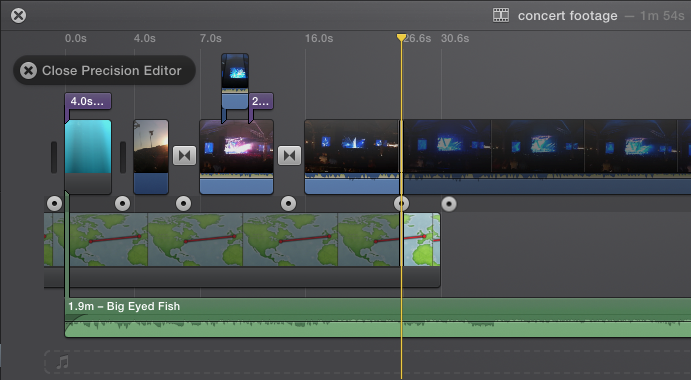Viewport: 691px width, 380px height.
Task: Click edit point dot below 16.0s mark
Action: point(289,204)
